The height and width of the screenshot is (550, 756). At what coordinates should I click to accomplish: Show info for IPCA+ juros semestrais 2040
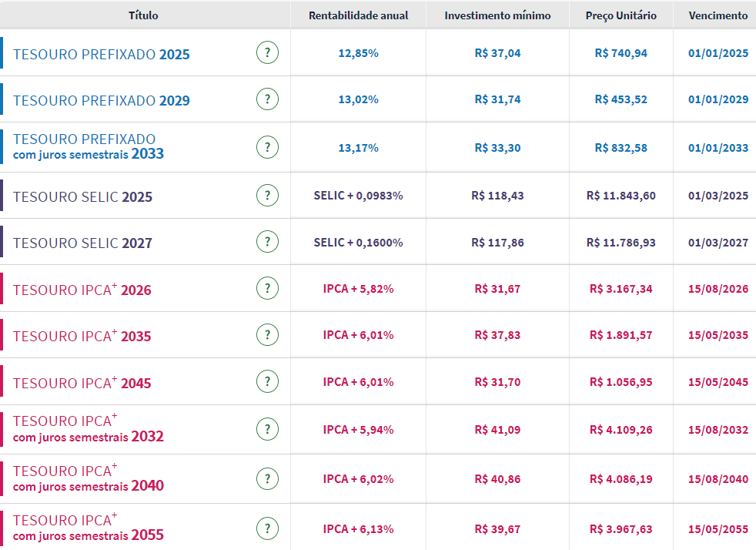(267, 478)
